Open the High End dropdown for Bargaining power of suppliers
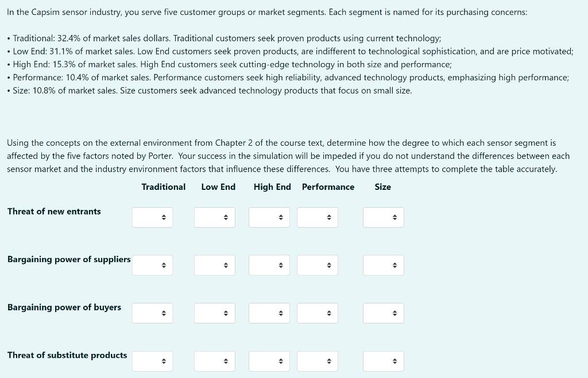The image size is (588, 378). click(269, 265)
